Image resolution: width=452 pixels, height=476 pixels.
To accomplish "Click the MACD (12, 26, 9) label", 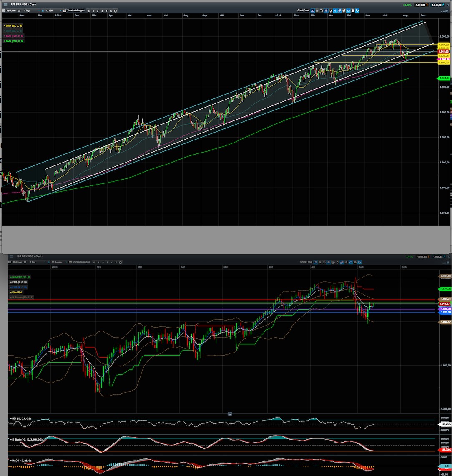I will click(21, 461).
